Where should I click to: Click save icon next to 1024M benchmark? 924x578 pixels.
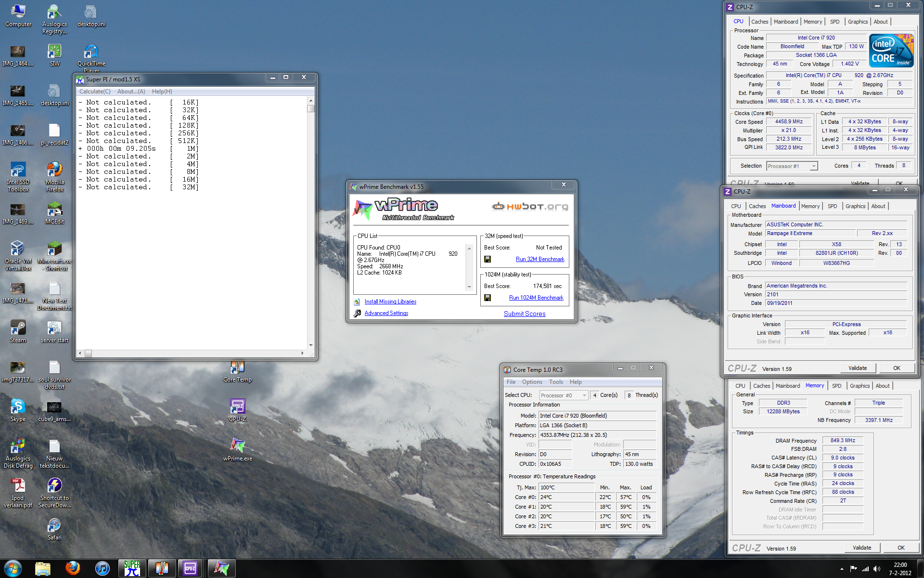(x=488, y=298)
